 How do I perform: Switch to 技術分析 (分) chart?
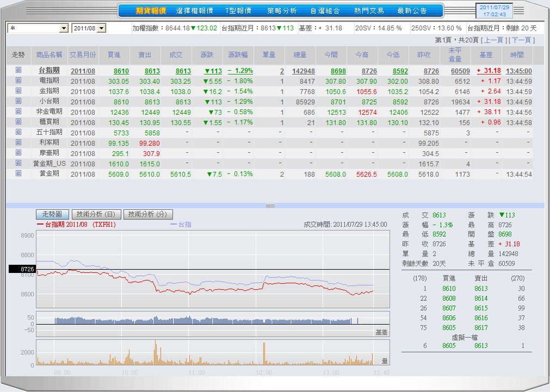coord(148,214)
